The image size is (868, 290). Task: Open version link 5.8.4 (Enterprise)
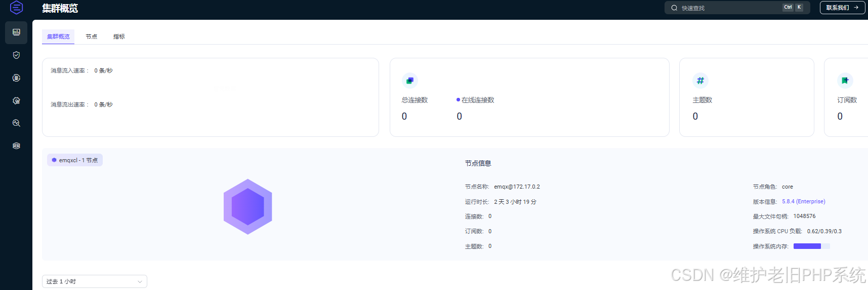coord(804,201)
